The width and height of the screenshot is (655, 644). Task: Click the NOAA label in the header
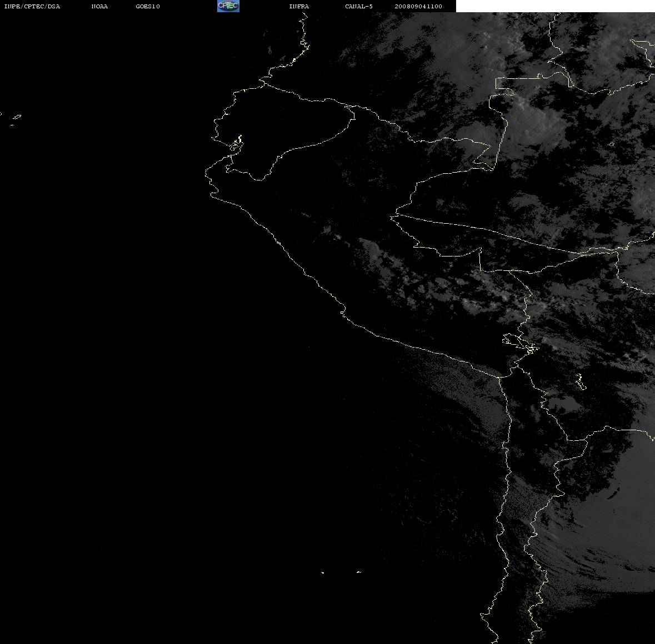coord(99,6)
